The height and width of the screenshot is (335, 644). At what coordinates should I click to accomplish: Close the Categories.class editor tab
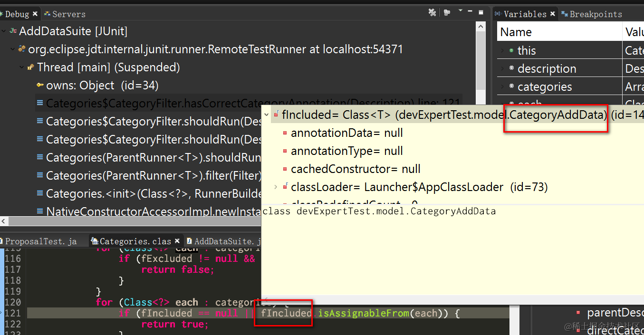pyautogui.click(x=177, y=241)
